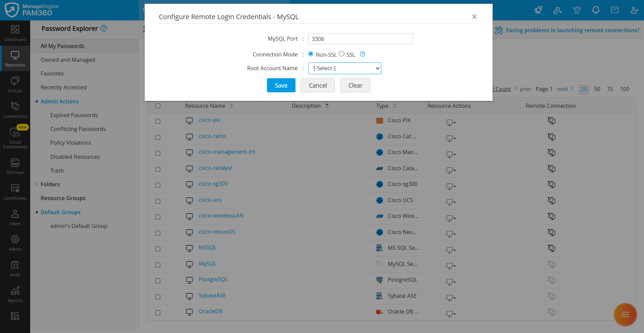Click Password Explorer help icon
644x333 pixels.
104,29
